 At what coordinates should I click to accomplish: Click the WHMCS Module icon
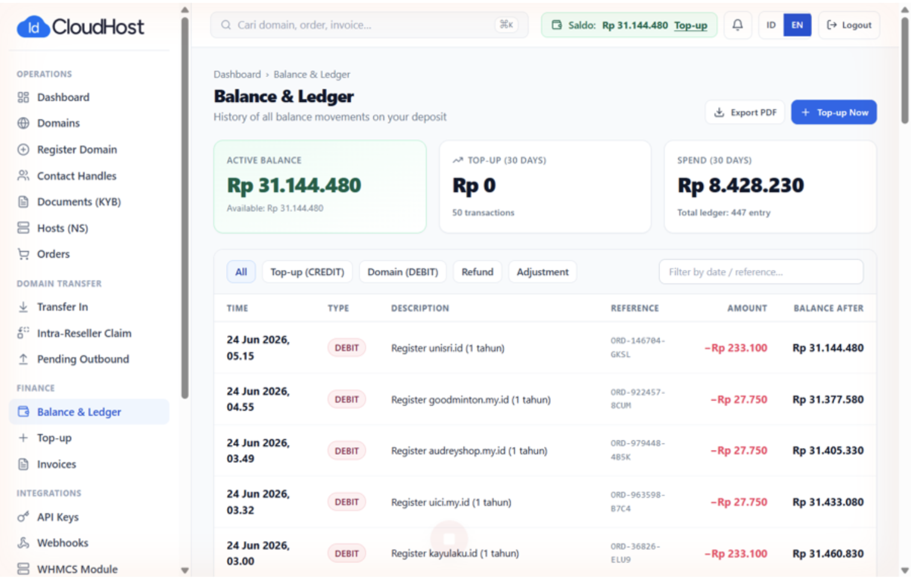click(x=23, y=569)
